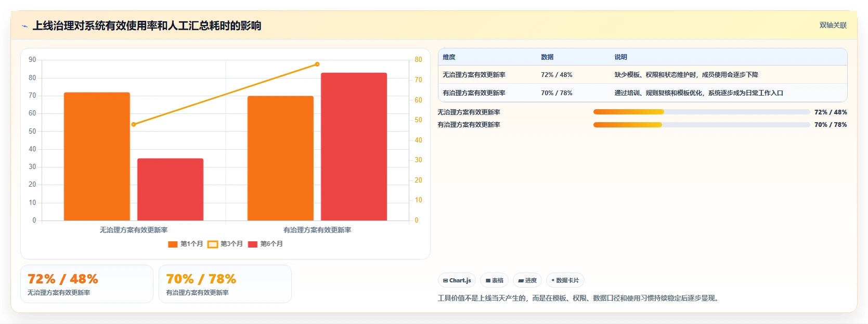
Task: Select the Chart.js tag
Action: pyautogui.click(x=457, y=280)
